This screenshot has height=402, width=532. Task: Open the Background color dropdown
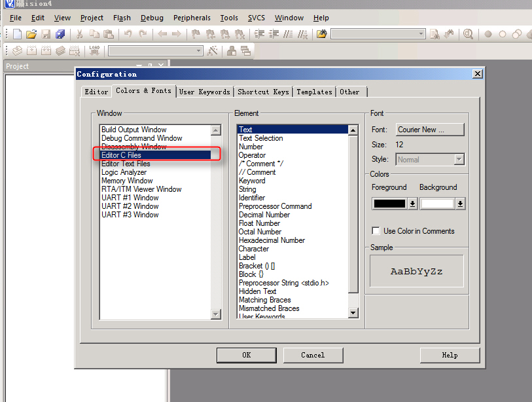coord(460,204)
